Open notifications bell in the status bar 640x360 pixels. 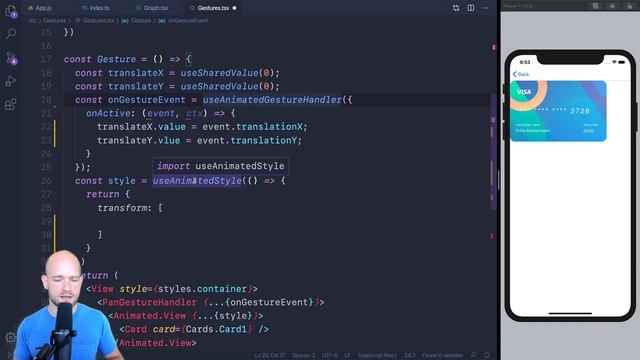tap(487, 356)
